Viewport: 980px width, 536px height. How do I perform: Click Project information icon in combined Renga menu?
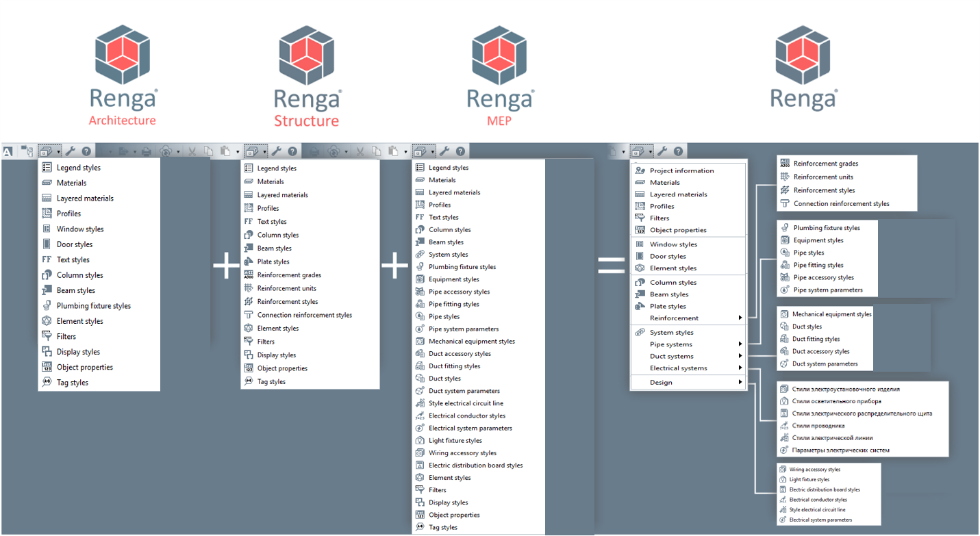tap(640, 170)
